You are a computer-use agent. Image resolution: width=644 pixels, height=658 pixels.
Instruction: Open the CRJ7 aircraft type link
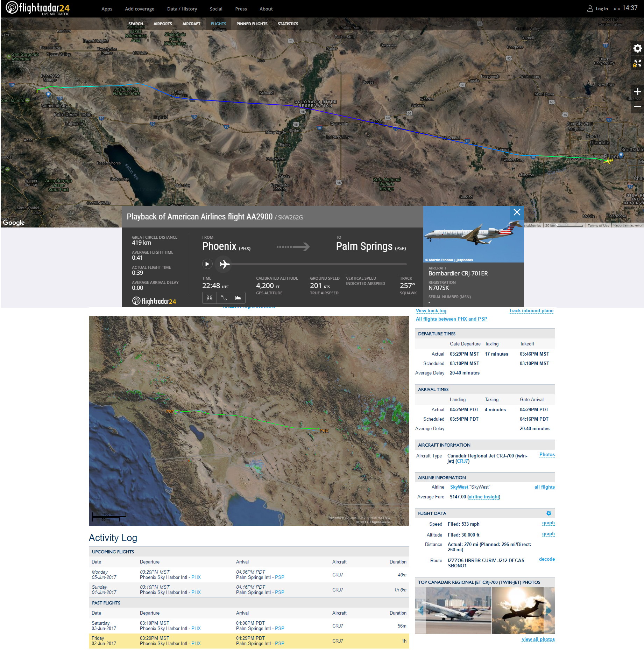462,461
